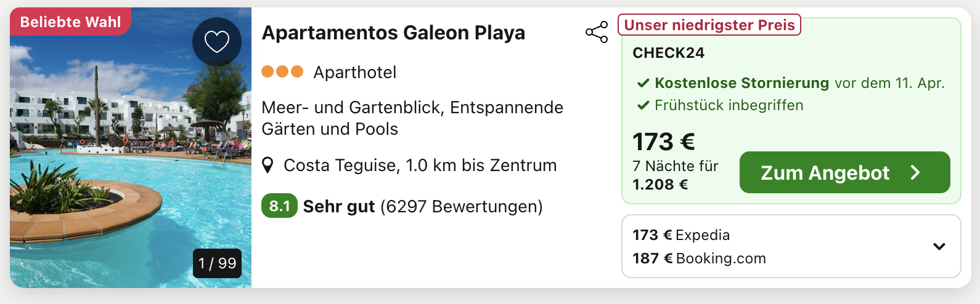Click the Frühstück inbegriffen checkmark icon
This screenshot has height=304, width=980.
(x=643, y=105)
